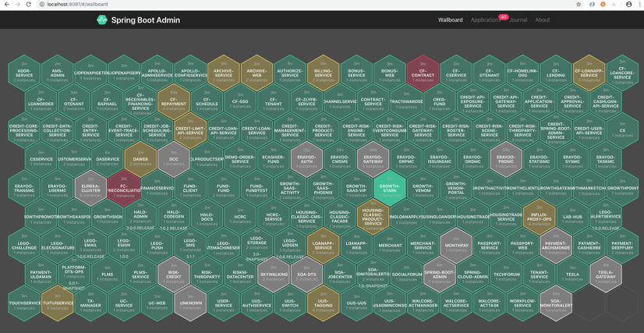Select the red FC-RECONCILIATION hexagon
644x333 pixels.
point(124,188)
